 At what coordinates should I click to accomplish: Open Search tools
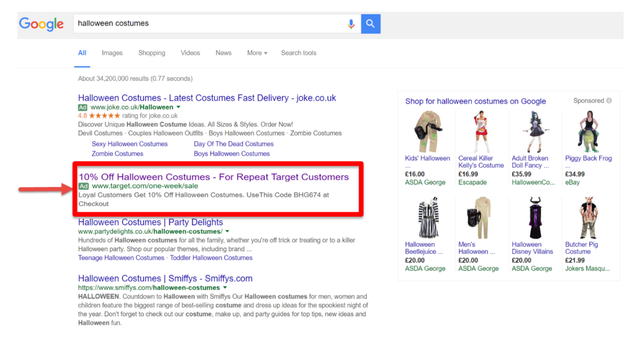299,53
